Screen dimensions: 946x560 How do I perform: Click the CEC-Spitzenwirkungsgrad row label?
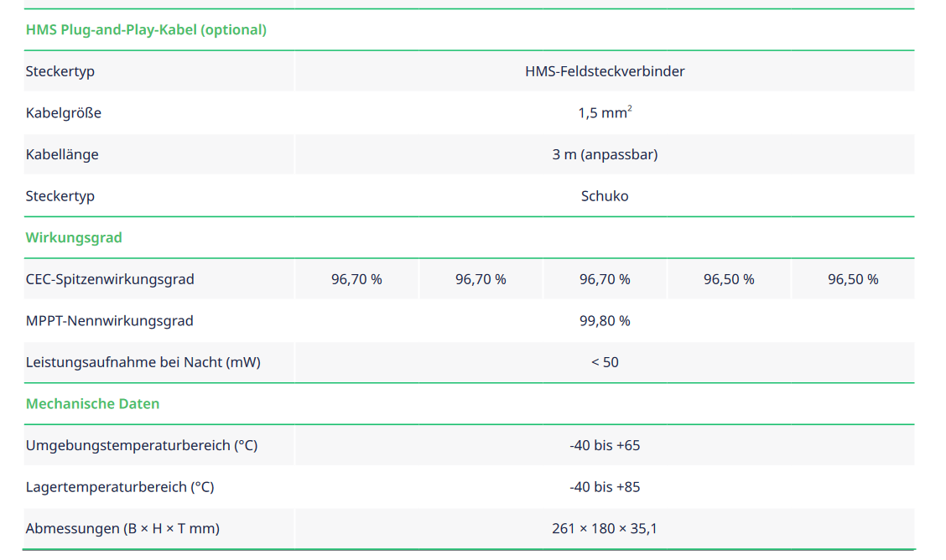(x=110, y=279)
